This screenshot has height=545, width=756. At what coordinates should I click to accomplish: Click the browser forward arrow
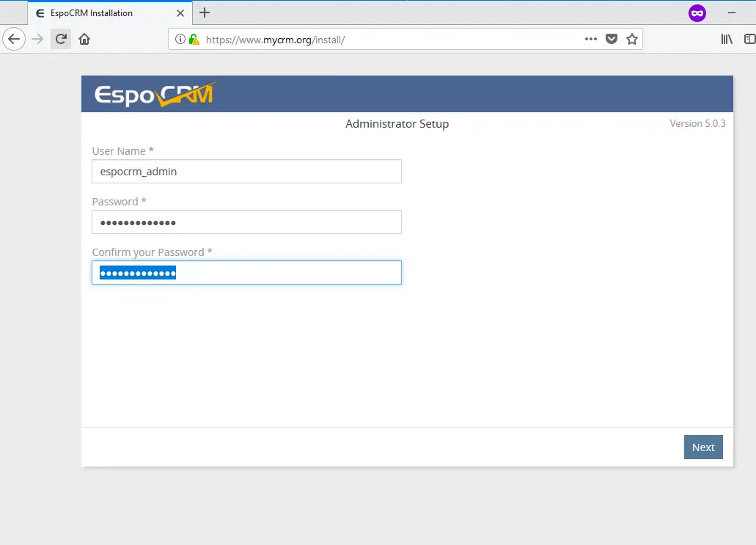click(37, 39)
